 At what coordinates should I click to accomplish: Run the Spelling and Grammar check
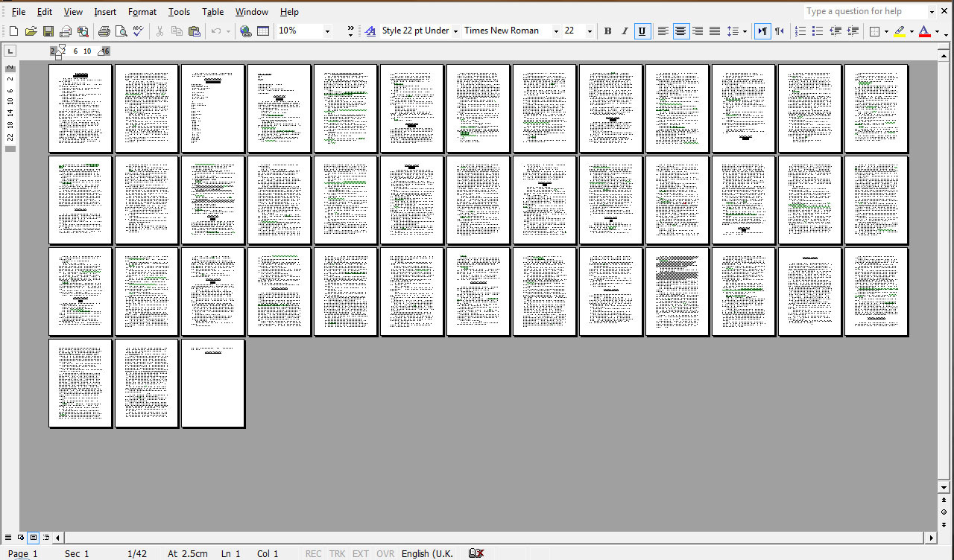pyautogui.click(x=138, y=31)
